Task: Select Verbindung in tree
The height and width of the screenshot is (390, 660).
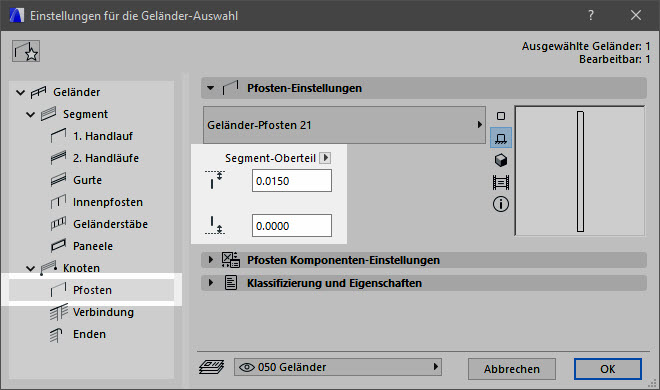Action: [103, 312]
